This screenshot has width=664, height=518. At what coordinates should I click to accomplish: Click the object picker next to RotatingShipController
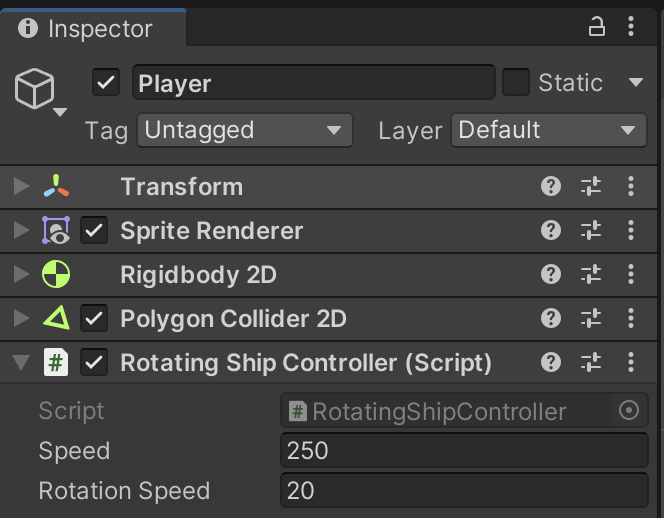pyautogui.click(x=629, y=411)
